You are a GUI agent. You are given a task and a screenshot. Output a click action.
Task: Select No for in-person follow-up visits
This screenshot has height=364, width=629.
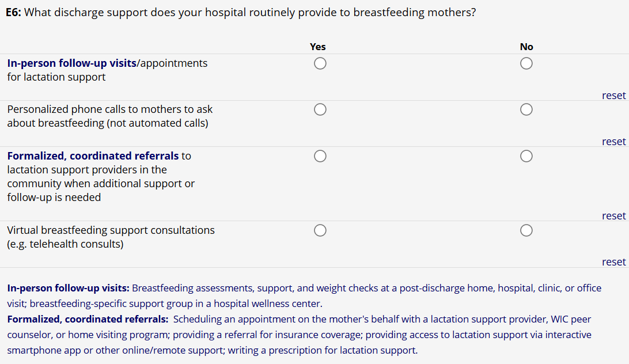tap(526, 63)
